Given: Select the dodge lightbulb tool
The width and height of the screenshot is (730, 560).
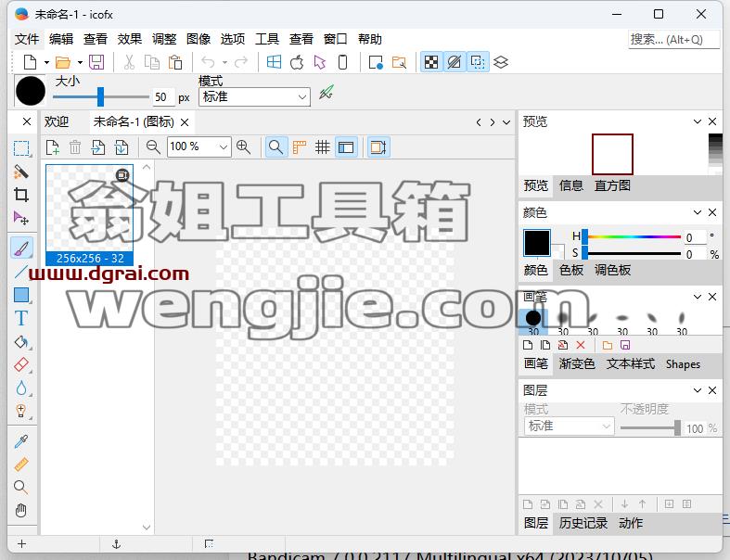Looking at the screenshot, I should click(21, 411).
